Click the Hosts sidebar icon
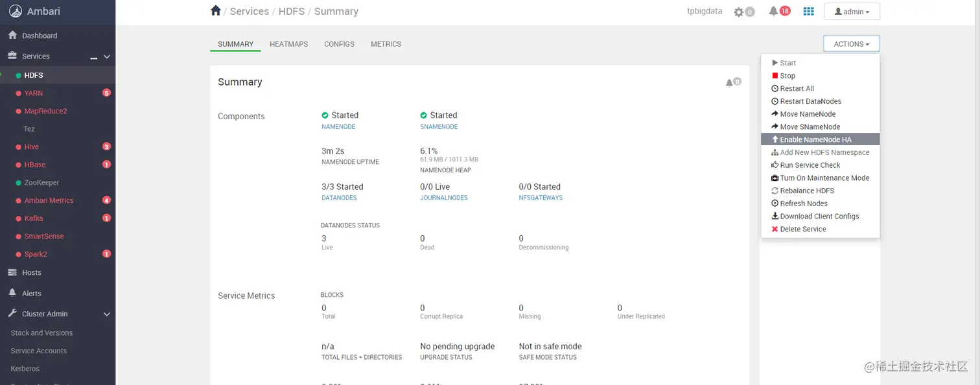The width and height of the screenshot is (980, 385). (x=12, y=272)
